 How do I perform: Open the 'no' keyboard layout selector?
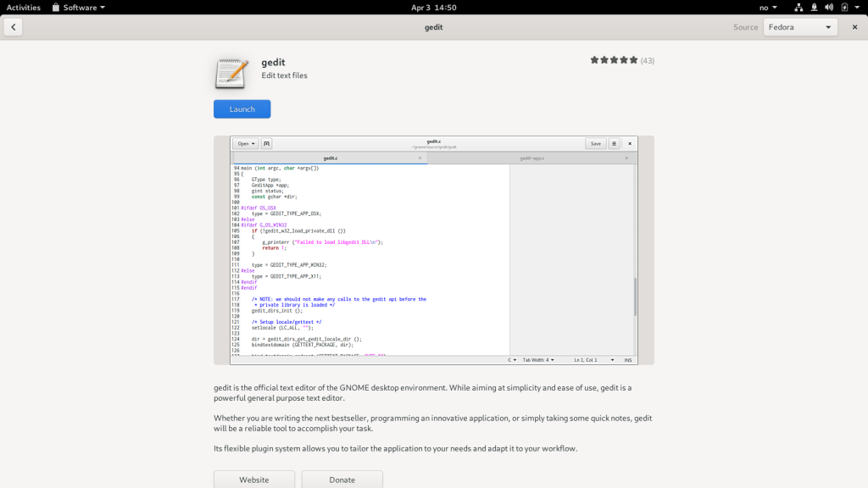(x=768, y=7)
